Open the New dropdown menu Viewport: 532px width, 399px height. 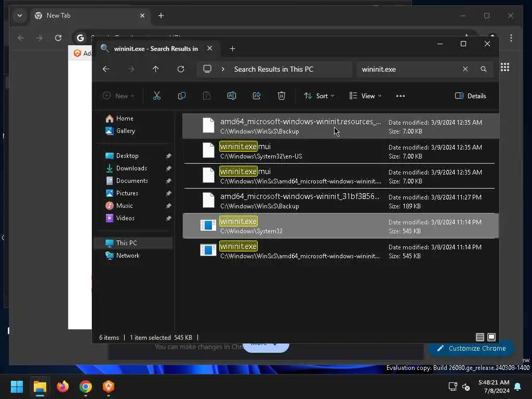point(119,96)
